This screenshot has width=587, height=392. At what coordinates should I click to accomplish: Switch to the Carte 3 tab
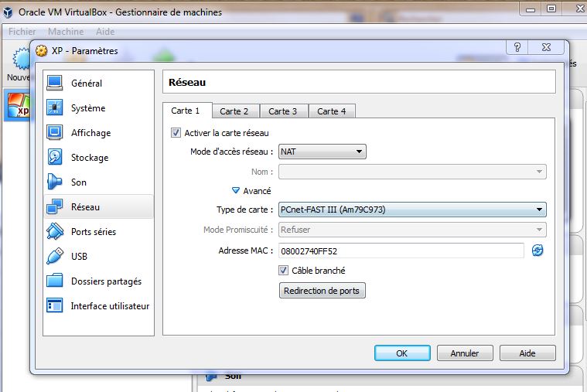284,111
